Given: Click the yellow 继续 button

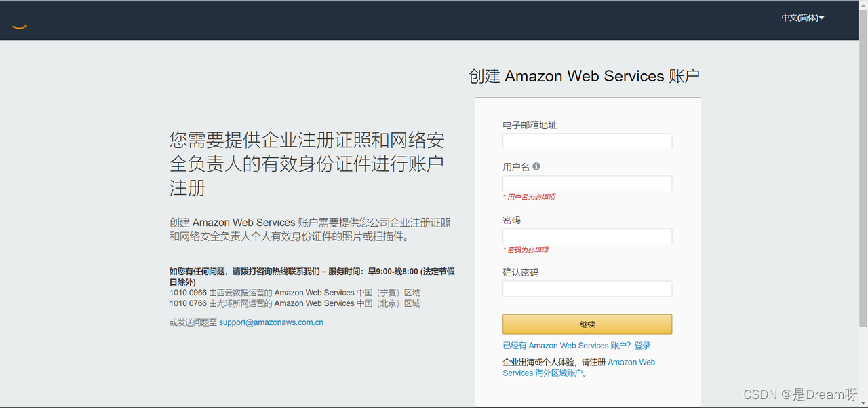Looking at the screenshot, I should coord(587,324).
